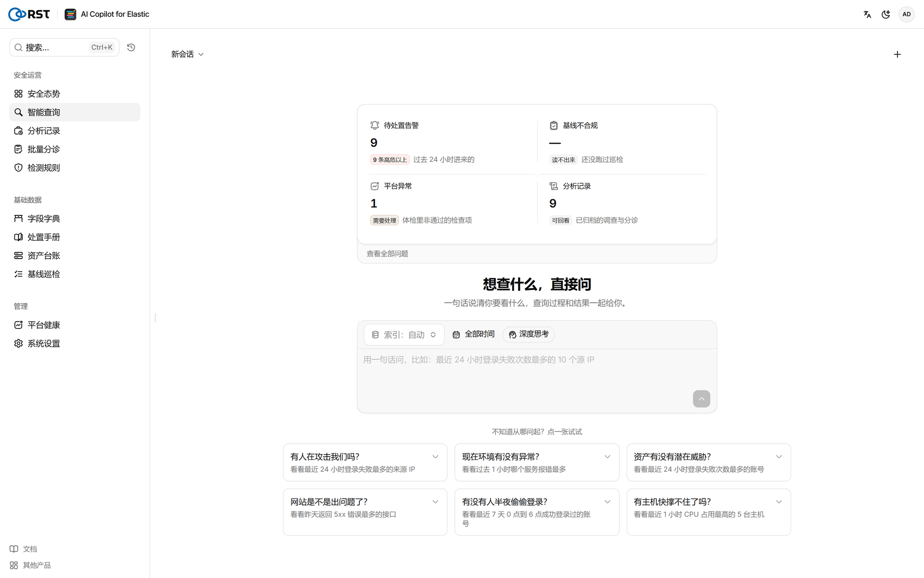This screenshot has width=924, height=578.
Task: Toggle 深度思考 mode
Action: (528, 334)
